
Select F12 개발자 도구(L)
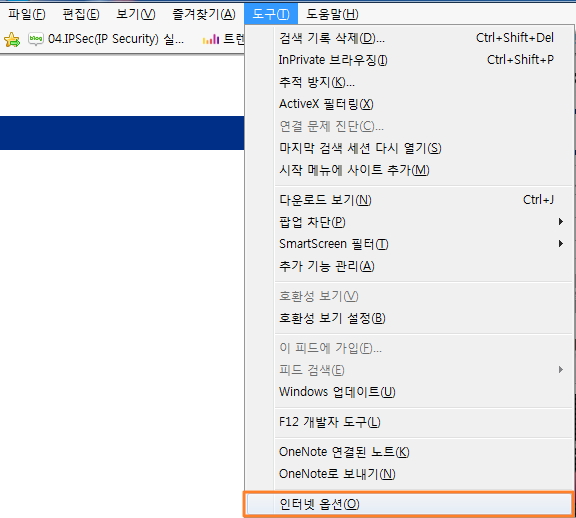[408, 422]
